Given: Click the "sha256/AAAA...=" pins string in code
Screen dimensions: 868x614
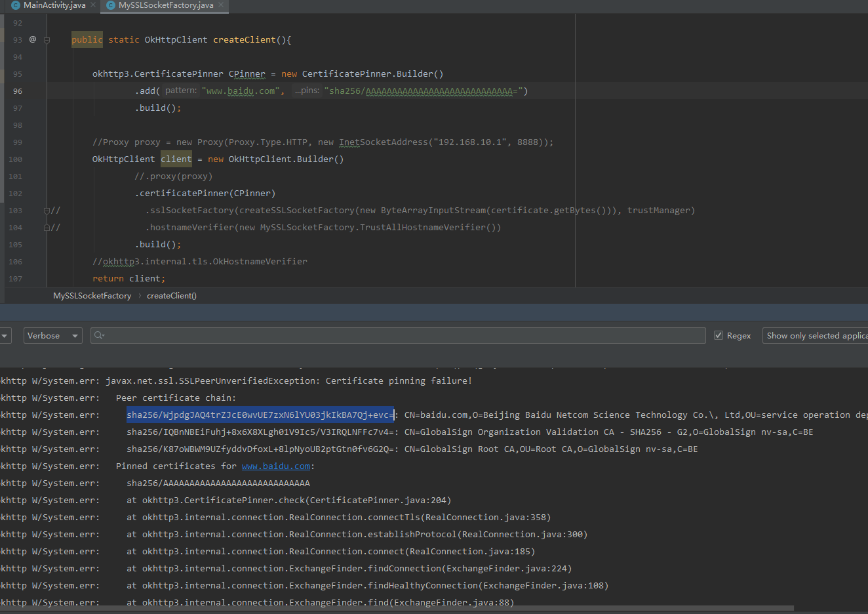Looking at the screenshot, I should point(424,91).
